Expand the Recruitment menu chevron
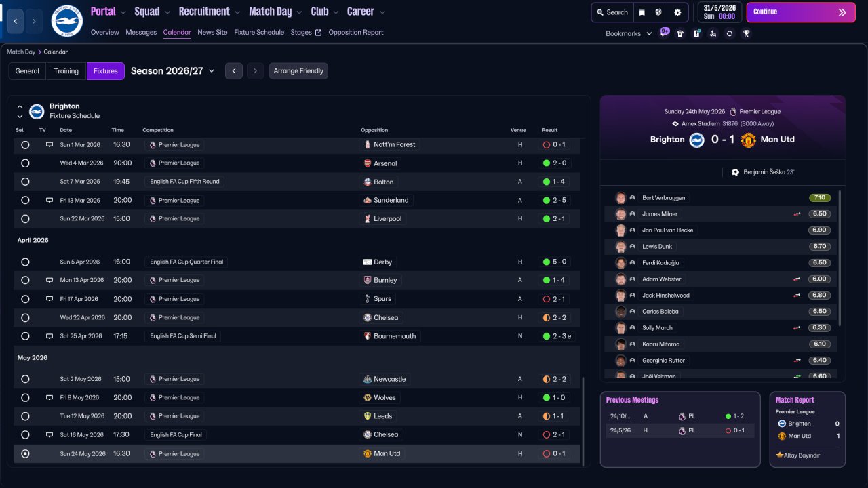Image resolution: width=868 pixels, height=488 pixels. [237, 12]
